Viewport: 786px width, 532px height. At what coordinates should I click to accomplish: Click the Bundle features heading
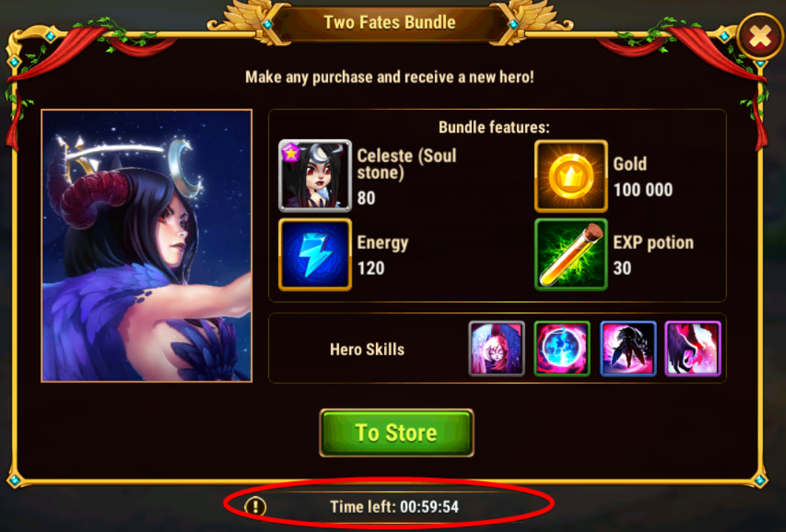pos(494,127)
